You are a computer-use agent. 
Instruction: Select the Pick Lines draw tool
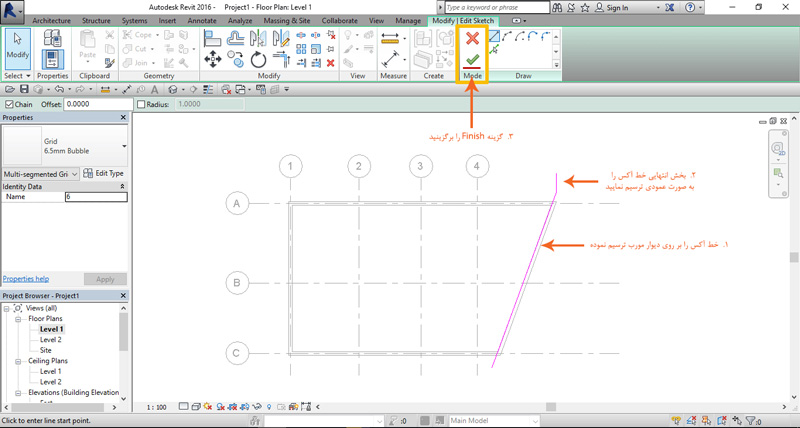point(493,49)
